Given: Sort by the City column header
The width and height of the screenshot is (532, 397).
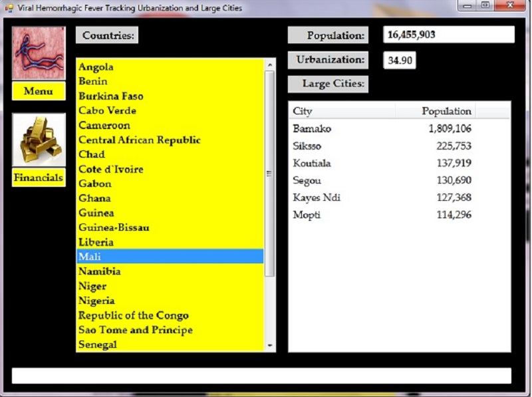Looking at the screenshot, I should [x=342, y=111].
